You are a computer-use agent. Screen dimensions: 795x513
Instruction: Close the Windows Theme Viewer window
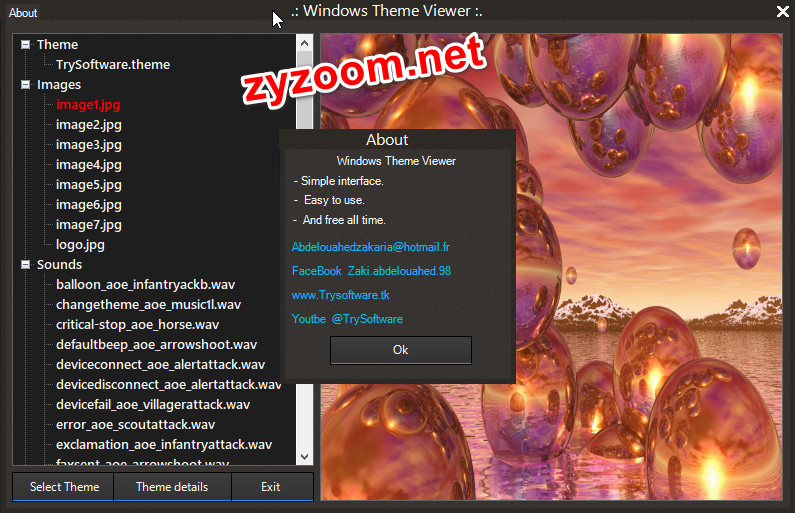782,12
